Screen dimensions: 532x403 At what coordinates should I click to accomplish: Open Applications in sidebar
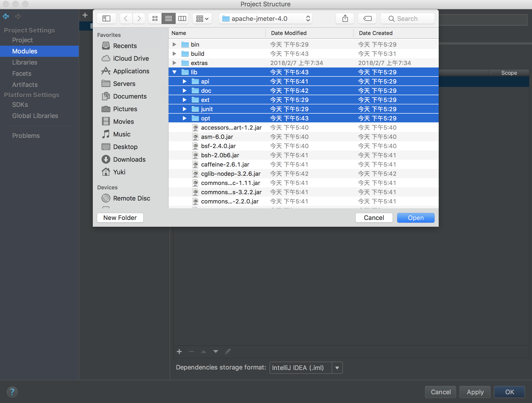click(125, 71)
